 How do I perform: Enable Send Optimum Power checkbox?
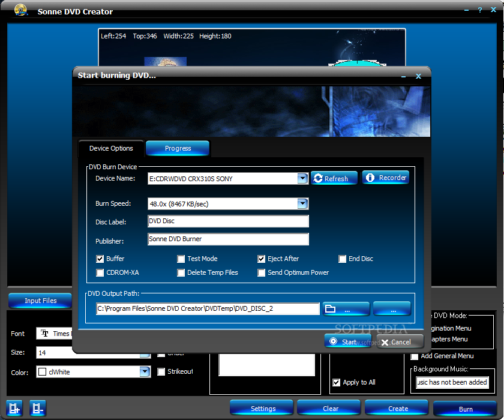click(x=262, y=272)
